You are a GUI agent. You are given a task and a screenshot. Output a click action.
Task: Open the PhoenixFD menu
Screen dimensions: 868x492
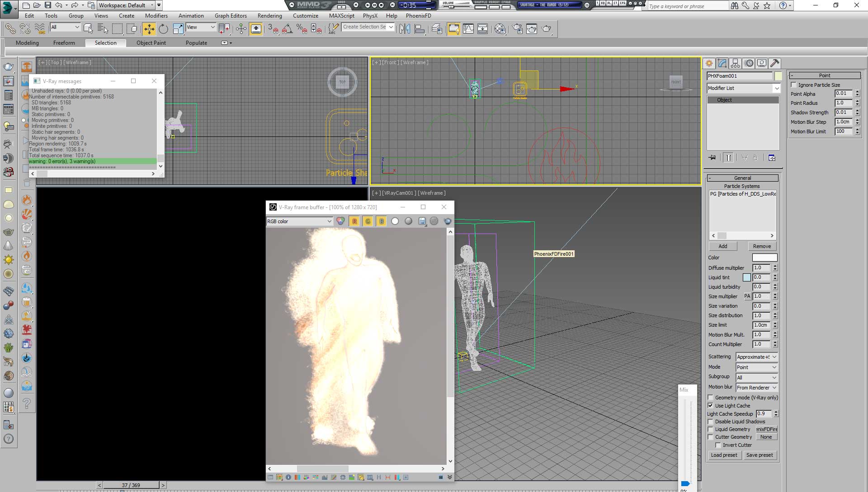[x=418, y=16]
